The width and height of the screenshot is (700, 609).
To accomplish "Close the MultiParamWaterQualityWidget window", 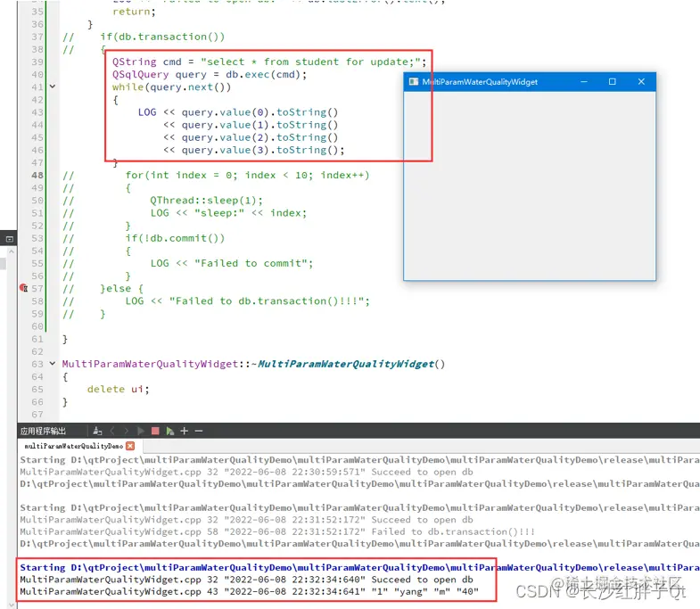I will [x=641, y=82].
